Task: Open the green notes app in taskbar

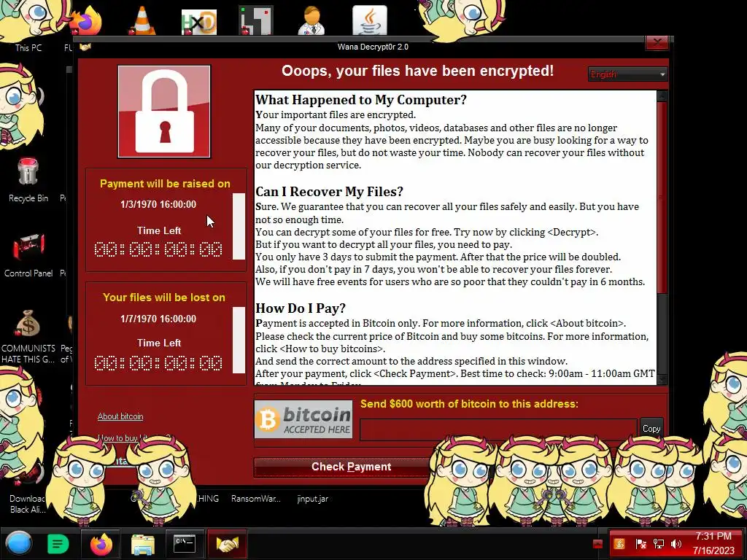Action: [58, 544]
